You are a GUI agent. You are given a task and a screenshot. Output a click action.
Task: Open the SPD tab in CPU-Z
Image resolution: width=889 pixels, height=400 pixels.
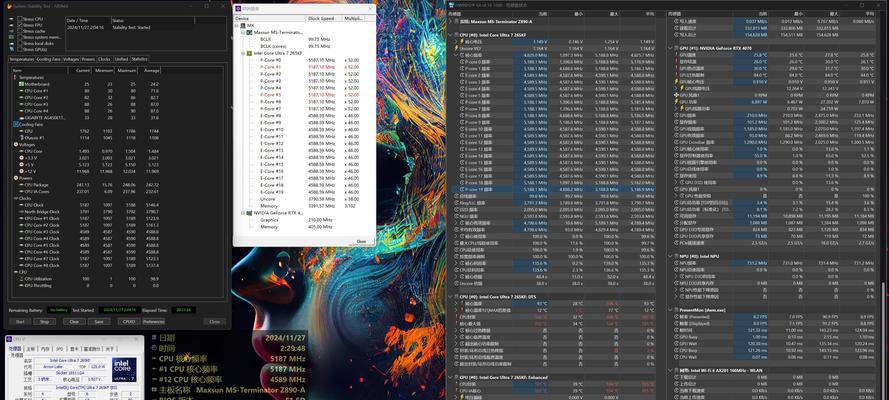click(x=60, y=349)
